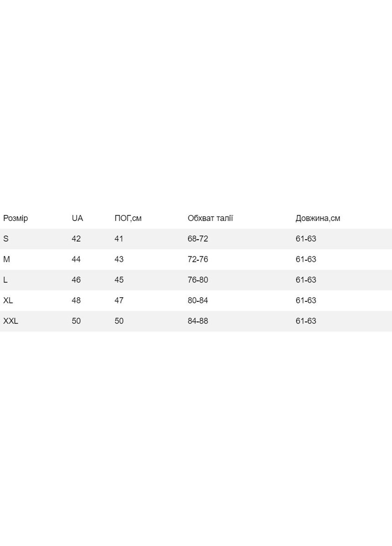Click the "UA" column header
This screenshot has width=392, height=546.
click(77, 218)
